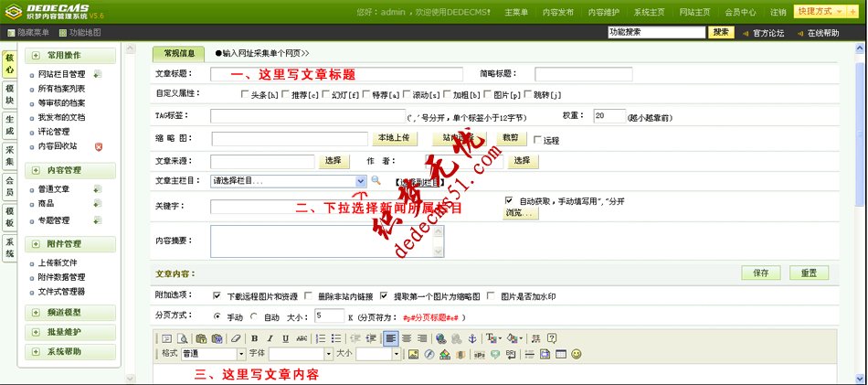Viewport: 868px width, 385px height.
Task: Check 图片是否加水印 option
Action: pyautogui.click(x=491, y=295)
